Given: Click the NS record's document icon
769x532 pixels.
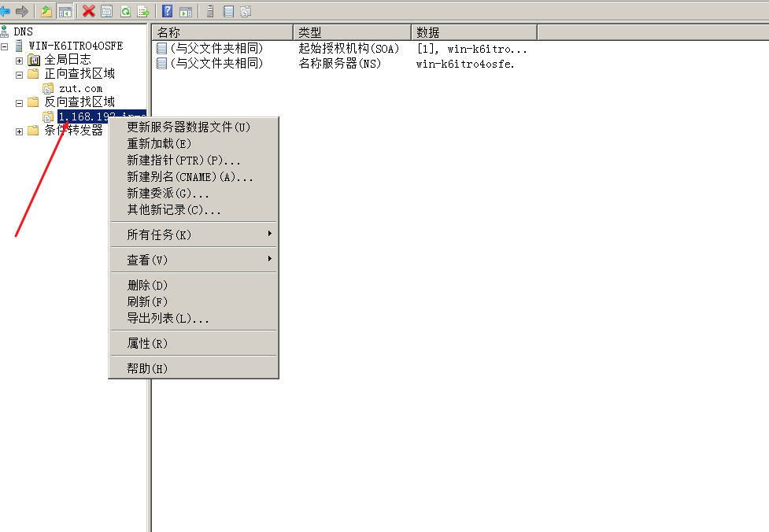Looking at the screenshot, I should (161, 63).
